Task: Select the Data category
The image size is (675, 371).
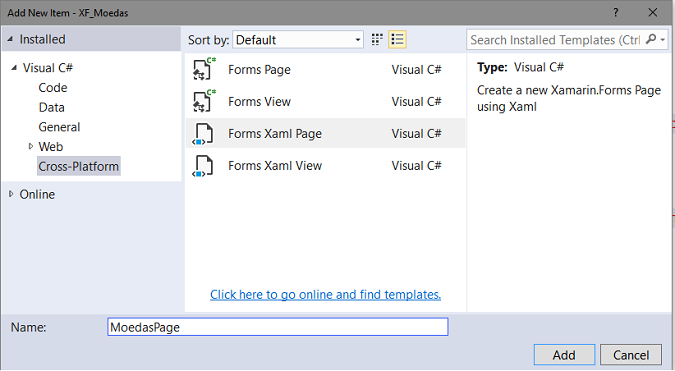Action: tap(52, 107)
